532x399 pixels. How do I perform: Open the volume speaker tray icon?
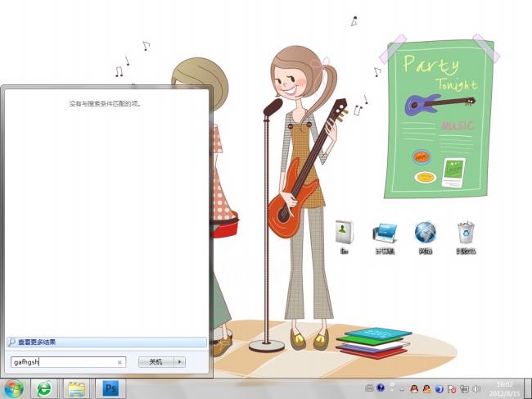coord(476,389)
